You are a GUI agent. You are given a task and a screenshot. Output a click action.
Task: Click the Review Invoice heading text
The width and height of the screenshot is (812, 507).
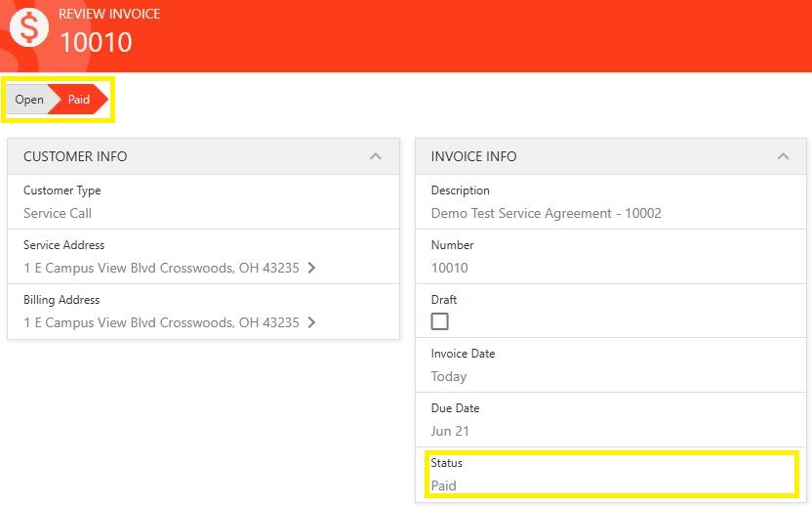click(x=109, y=14)
